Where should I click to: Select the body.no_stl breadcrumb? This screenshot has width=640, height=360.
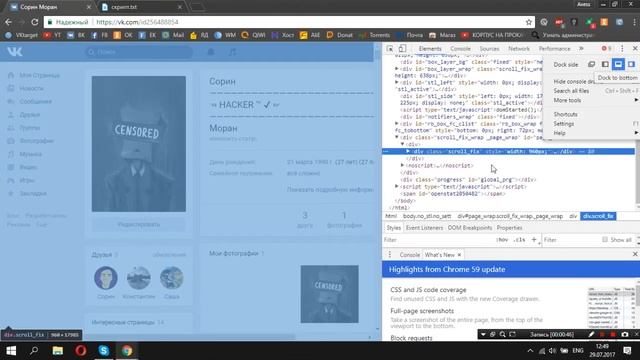click(427, 216)
